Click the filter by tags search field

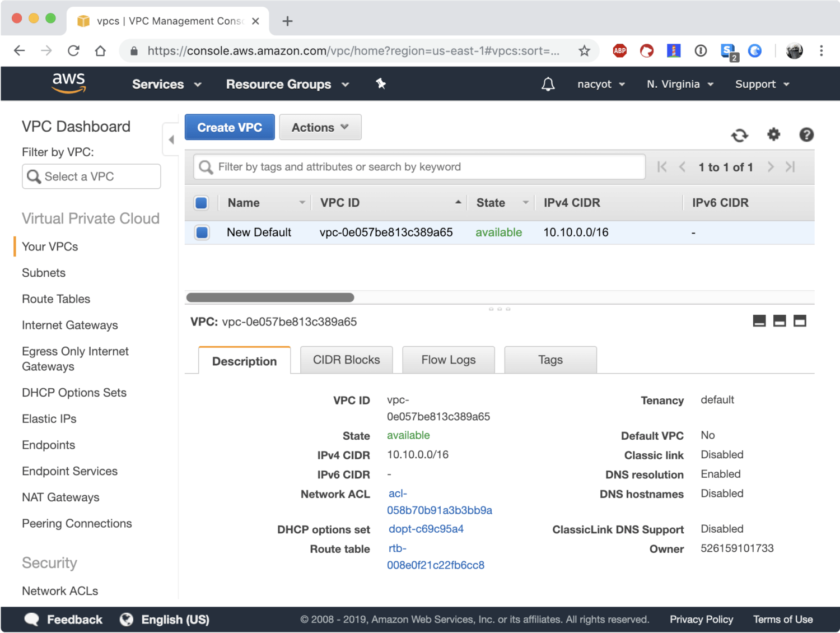point(419,167)
